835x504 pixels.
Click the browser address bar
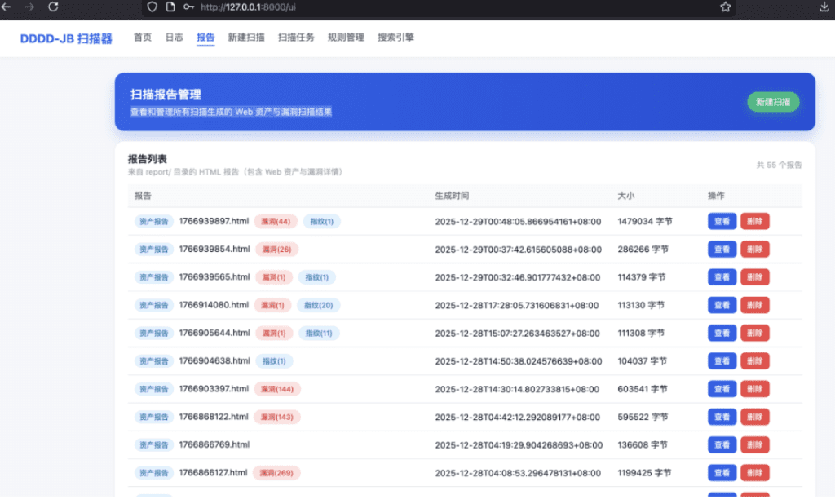tap(326, 9)
